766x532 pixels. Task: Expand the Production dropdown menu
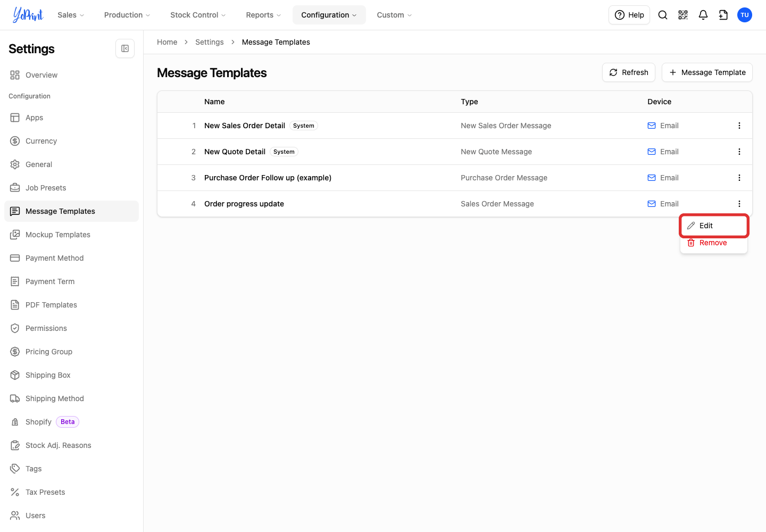pyautogui.click(x=127, y=15)
